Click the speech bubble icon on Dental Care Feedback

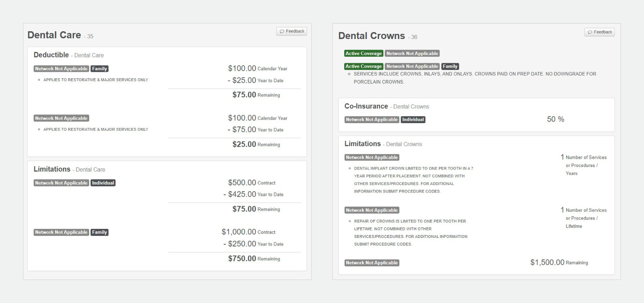(x=283, y=31)
